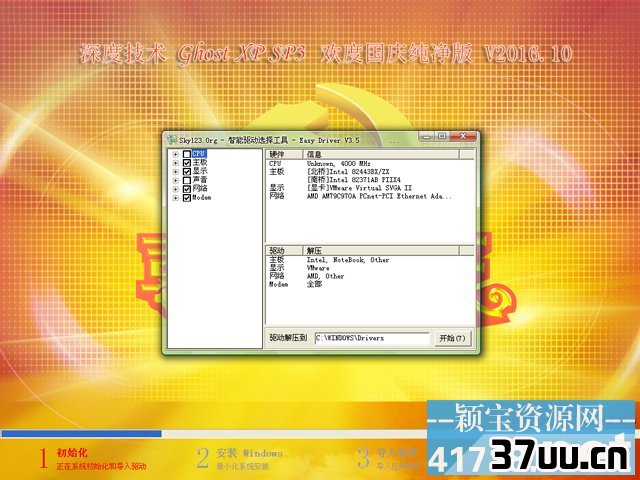Click the blue installation progress bar
Viewport: 640px width, 480px height.
pyautogui.click(x=82, y=433)
